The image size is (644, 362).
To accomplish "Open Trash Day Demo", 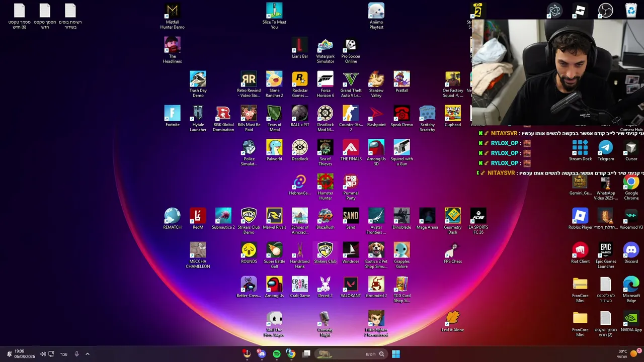I will (198, 84).
